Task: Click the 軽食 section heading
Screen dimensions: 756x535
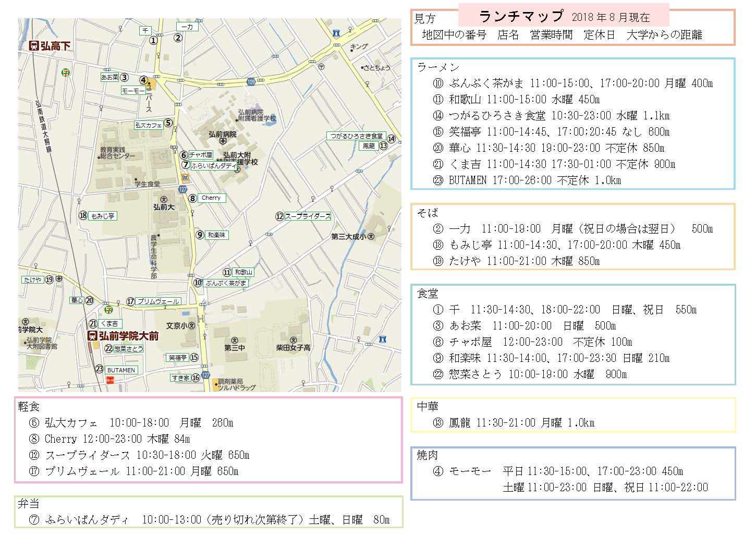Action: coord(29,406)
